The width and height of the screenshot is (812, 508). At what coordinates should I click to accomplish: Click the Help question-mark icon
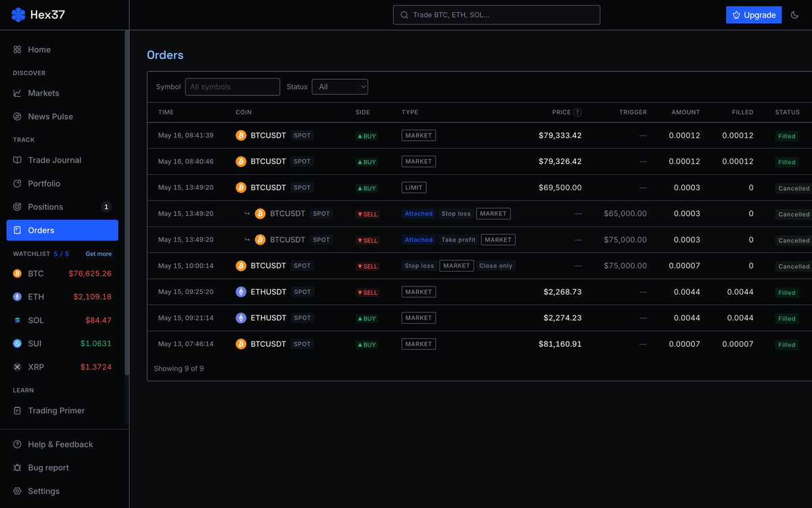coord(18,444)
